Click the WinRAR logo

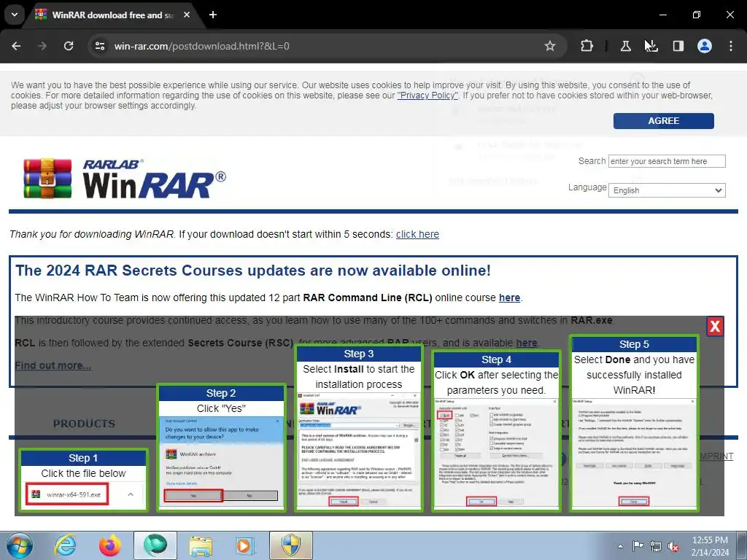125,179
